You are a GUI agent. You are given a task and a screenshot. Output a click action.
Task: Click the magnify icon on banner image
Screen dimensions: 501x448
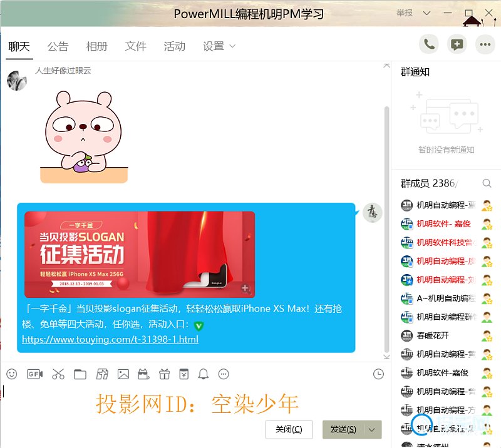point(245,288)
